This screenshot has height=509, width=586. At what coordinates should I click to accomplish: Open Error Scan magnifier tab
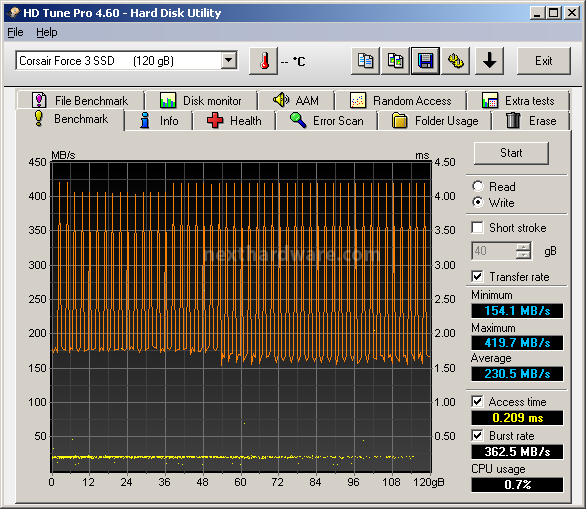coord(327,121)
